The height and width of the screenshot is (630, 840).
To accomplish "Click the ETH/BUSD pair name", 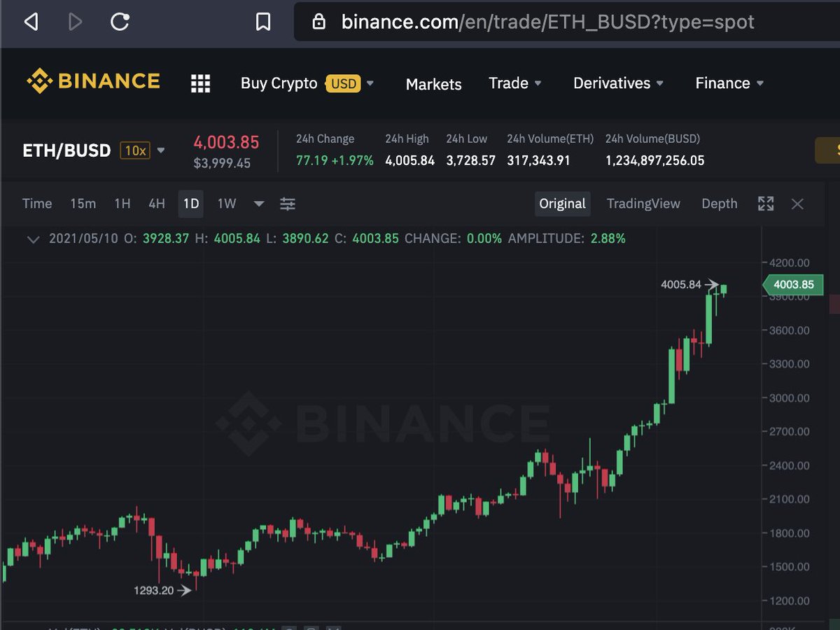I will coord(66,150).
